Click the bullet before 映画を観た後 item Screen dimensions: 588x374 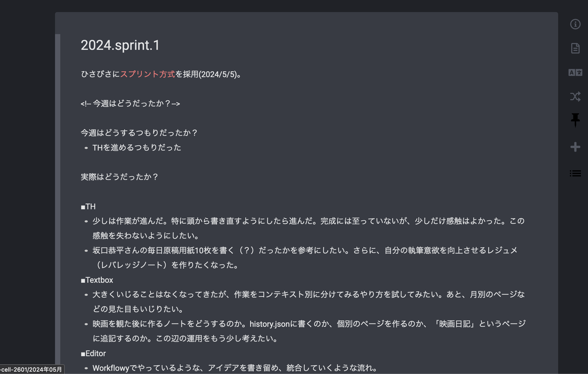tap(86, 324)
